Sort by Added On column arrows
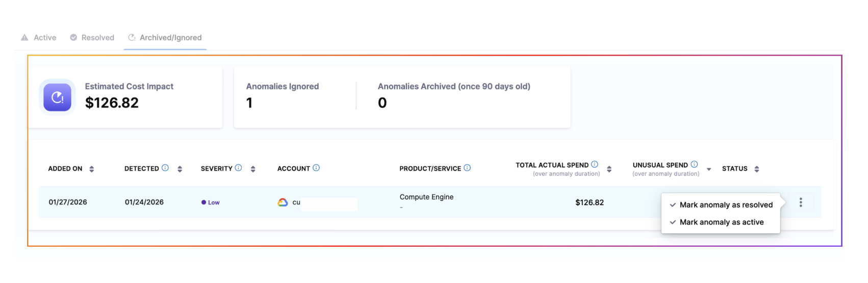 pyautogui.click(x=92, y=169)
